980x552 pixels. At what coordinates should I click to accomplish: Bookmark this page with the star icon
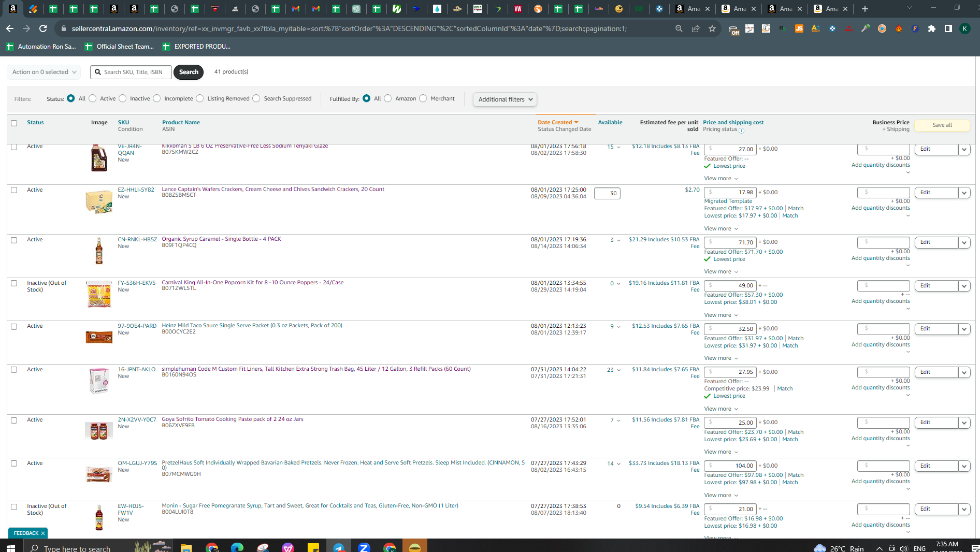point(712,28)
